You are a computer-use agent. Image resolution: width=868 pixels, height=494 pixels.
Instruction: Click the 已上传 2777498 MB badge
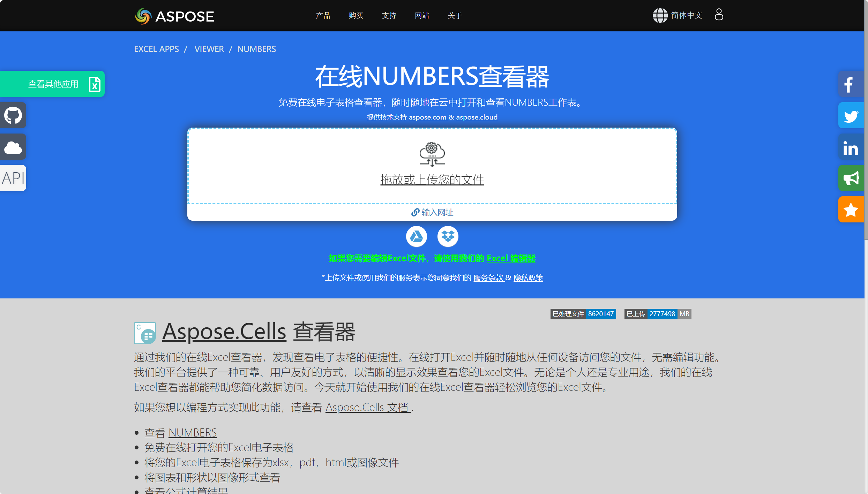(658, 314)
